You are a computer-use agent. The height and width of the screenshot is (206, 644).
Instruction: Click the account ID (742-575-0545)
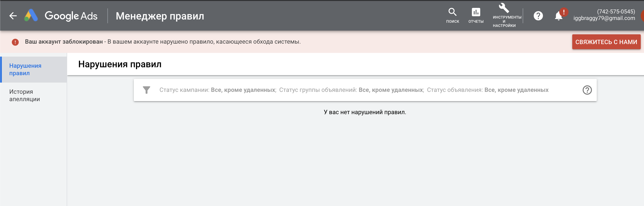click(x=616, y=12)
